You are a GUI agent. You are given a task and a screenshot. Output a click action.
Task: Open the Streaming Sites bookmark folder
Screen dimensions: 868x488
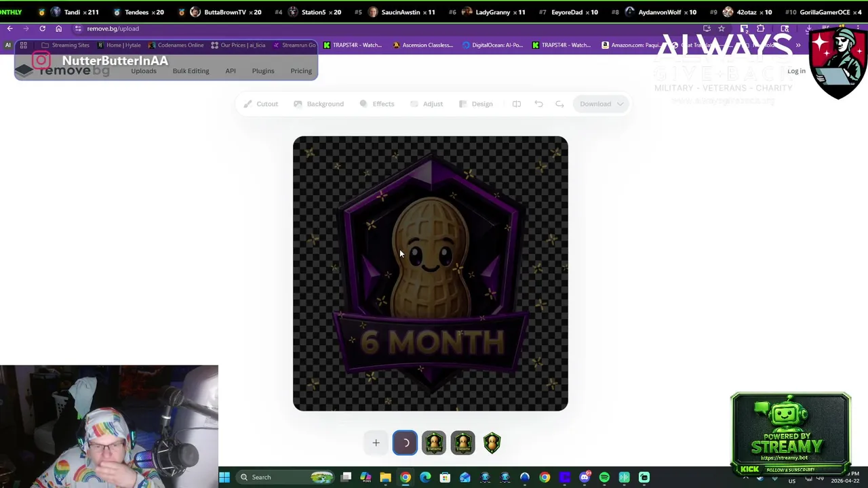(x=65, y=45)
